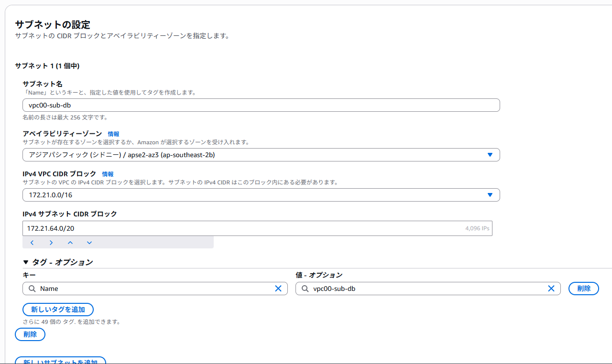Click the down arrow under the subnet CIDR field
This screenshot has height=364, width=612.
pyautogui.click(x=89, y=243)
